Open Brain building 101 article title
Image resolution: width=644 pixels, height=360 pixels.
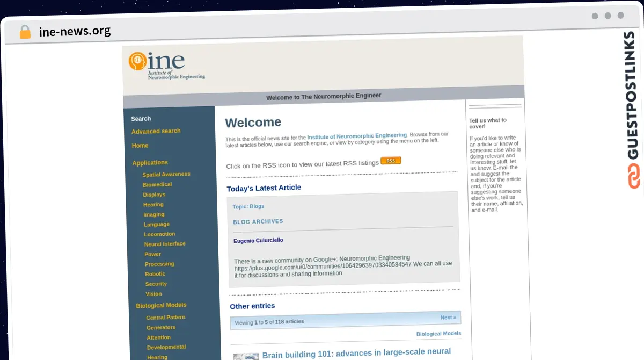356,352
